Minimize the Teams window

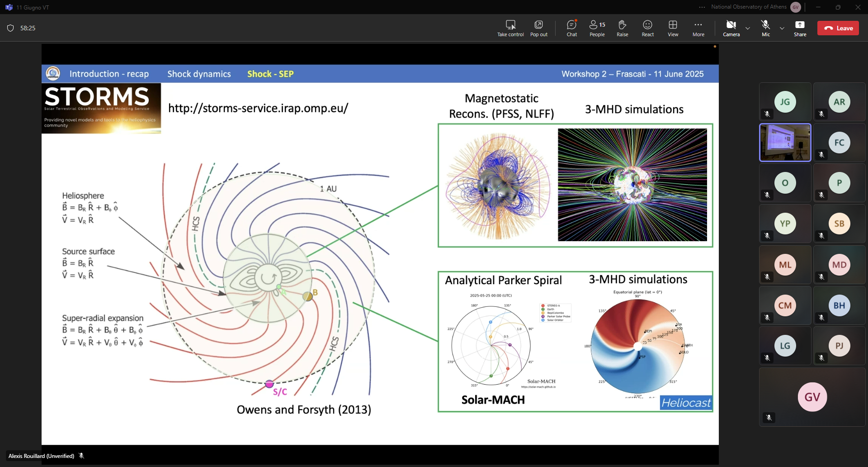818,7
